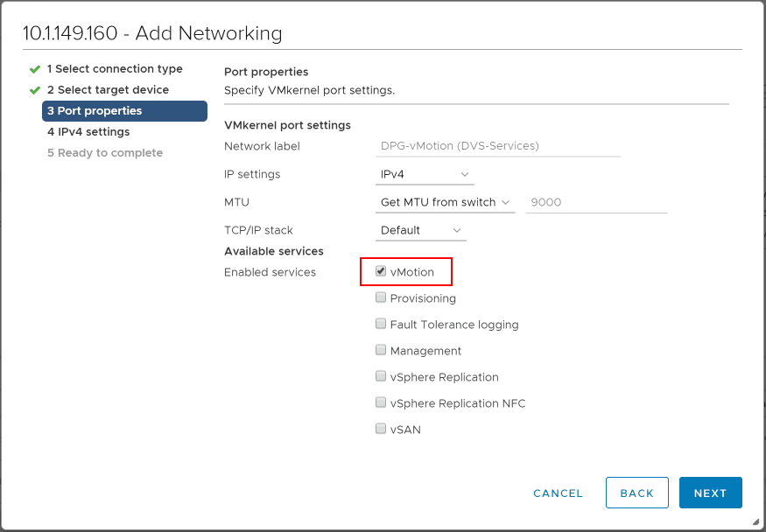Click the green checkmark beside step 1
Screen dimensions: 766x532
[x=35, y=68]
